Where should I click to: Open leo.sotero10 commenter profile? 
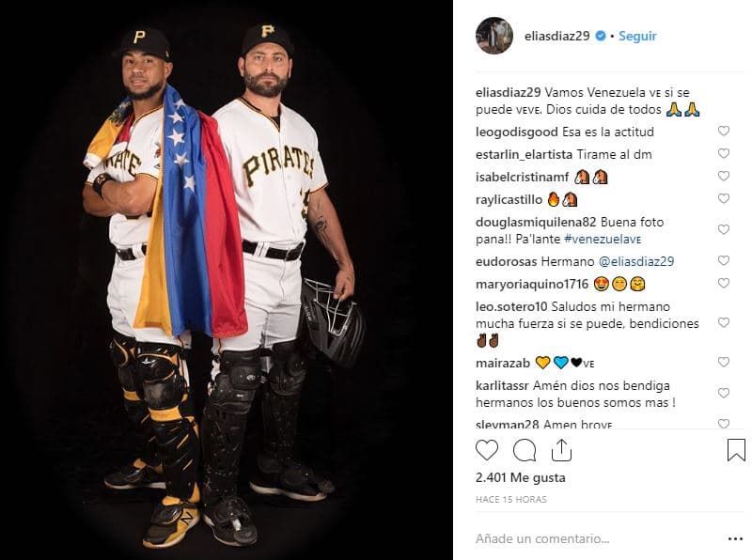[x=511, y=307]
